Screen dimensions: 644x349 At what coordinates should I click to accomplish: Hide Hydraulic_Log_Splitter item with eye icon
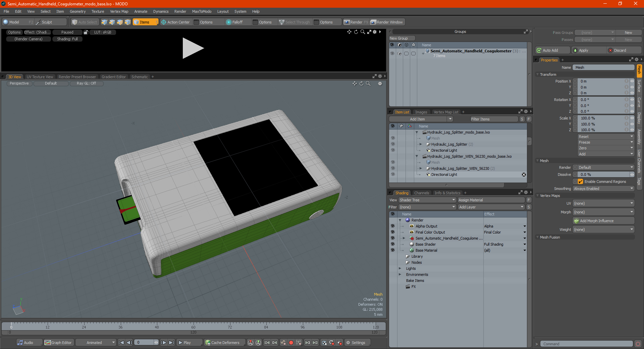pos(393,144)
